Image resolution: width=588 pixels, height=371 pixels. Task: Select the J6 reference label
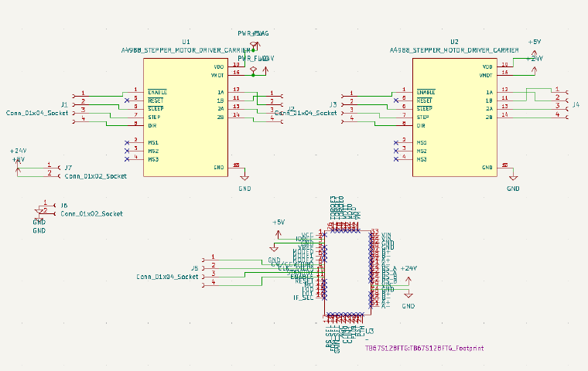64,206
